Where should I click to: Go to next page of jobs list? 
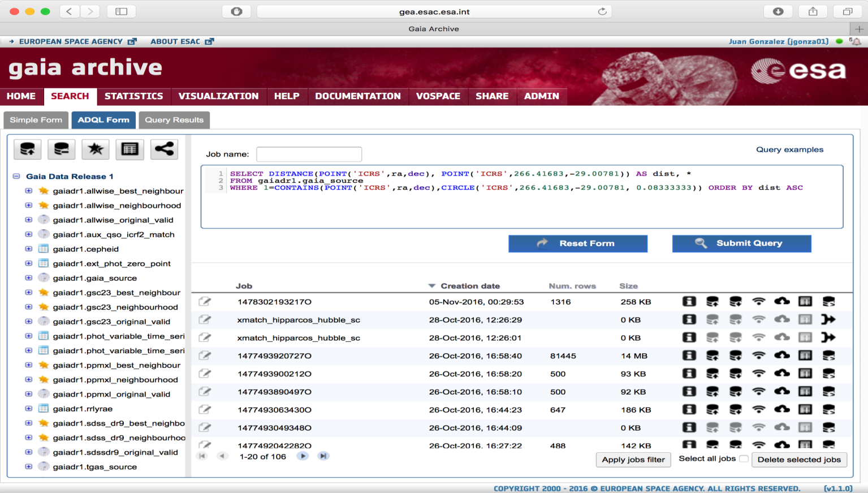(x=303, y=456)
